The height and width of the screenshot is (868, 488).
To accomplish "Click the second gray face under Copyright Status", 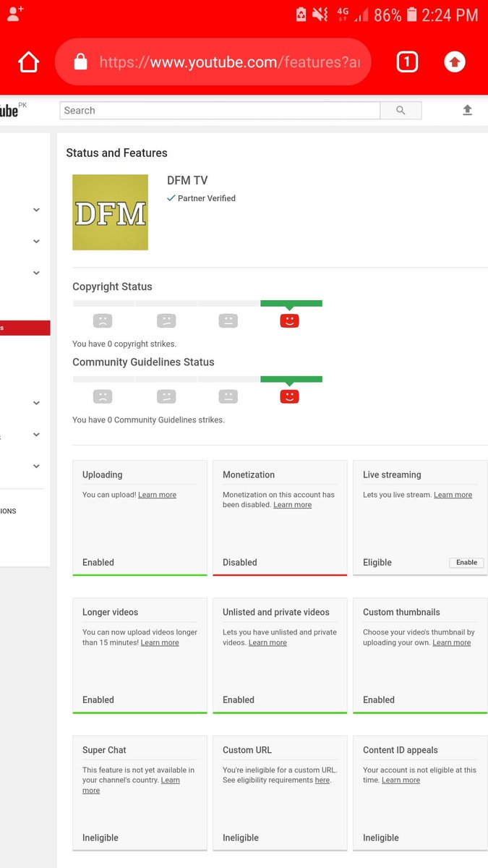I will pos(166,321).
